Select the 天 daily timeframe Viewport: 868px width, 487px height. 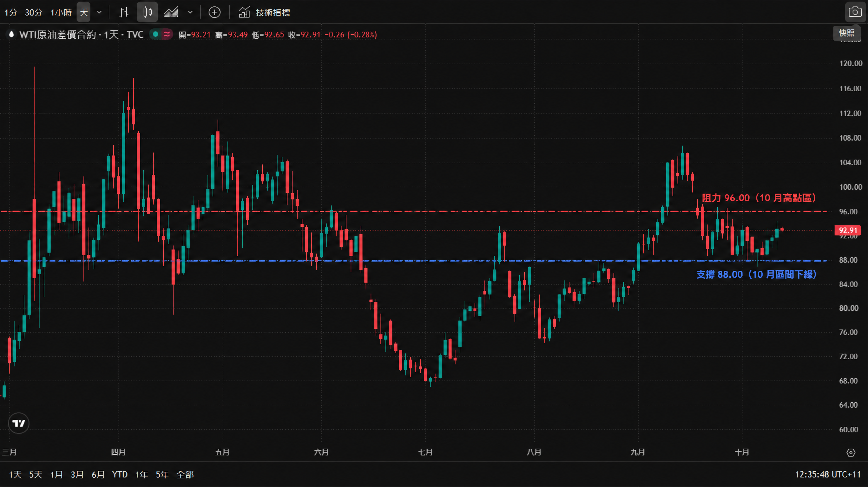pyautogui.click(x=83, y=12)
